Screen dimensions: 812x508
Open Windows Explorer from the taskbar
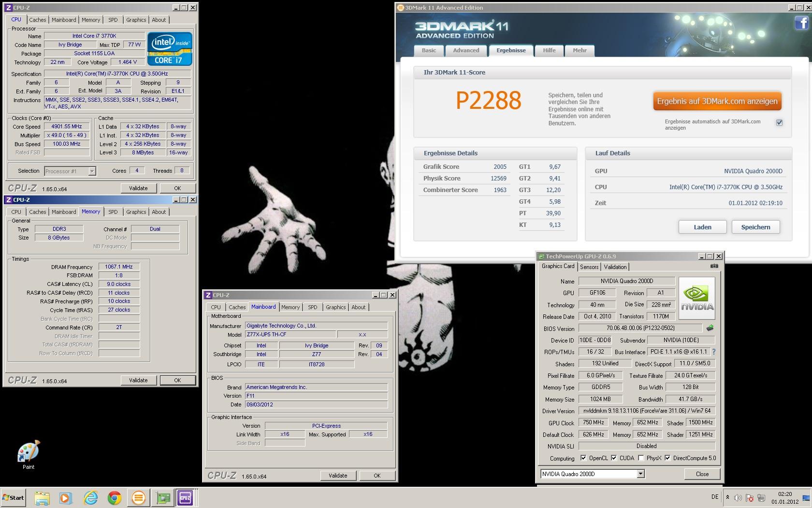pos(42,498)
